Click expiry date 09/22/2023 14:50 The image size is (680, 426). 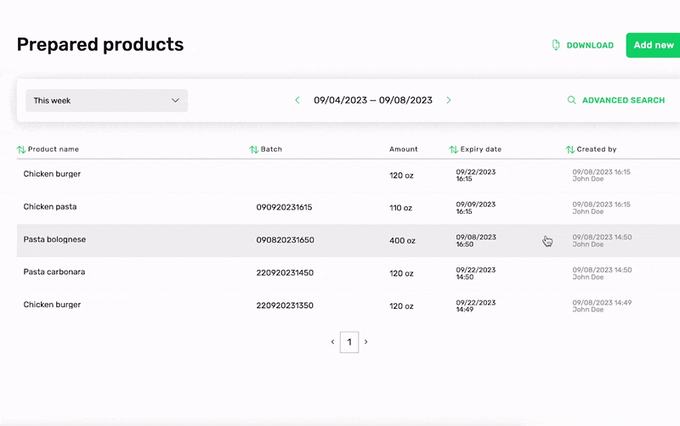pyautogui.click(x=476, y=273)
